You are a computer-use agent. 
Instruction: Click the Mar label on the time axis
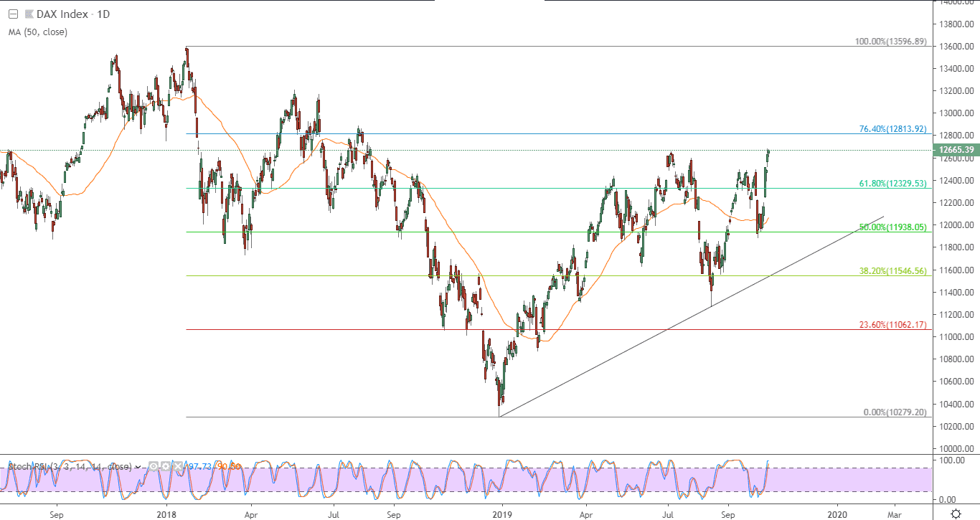895,514
